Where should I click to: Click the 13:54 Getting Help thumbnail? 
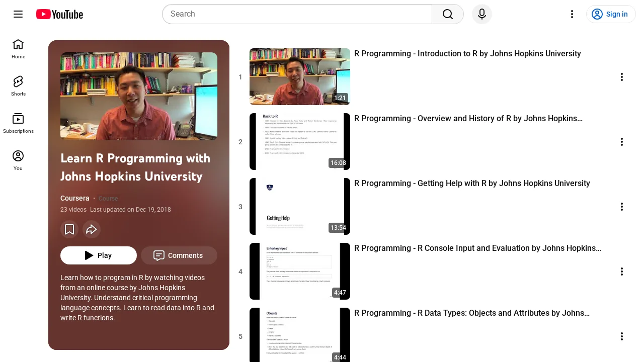[300, 206]
